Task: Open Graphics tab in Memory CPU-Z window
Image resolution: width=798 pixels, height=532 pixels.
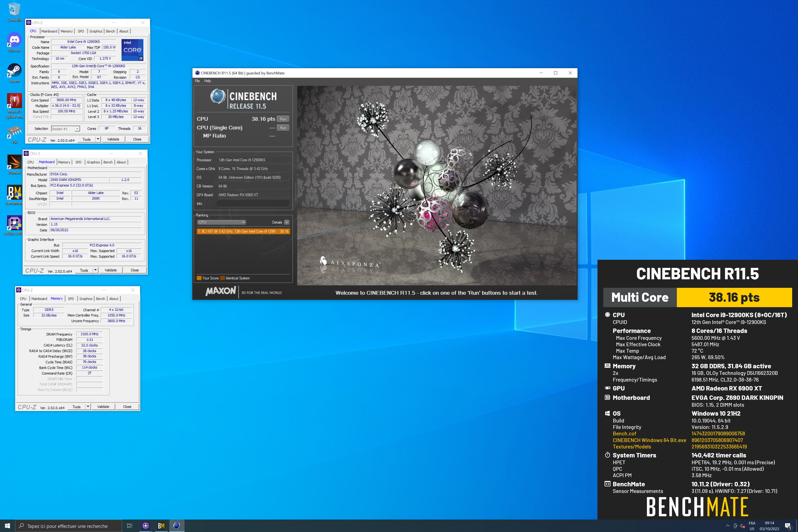Action: click(86, 299)
